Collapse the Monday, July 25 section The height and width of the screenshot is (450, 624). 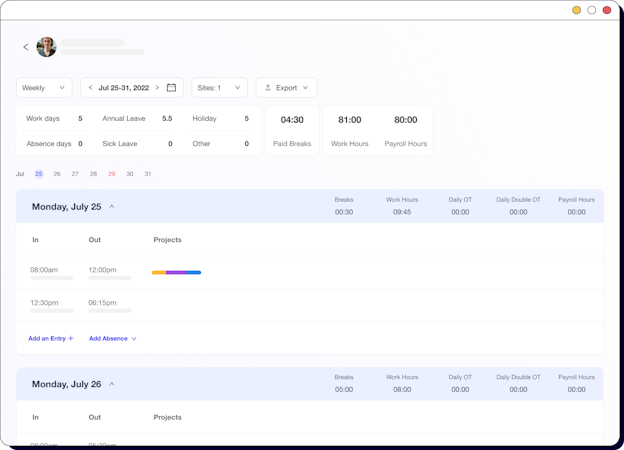(x=112, y=206)
